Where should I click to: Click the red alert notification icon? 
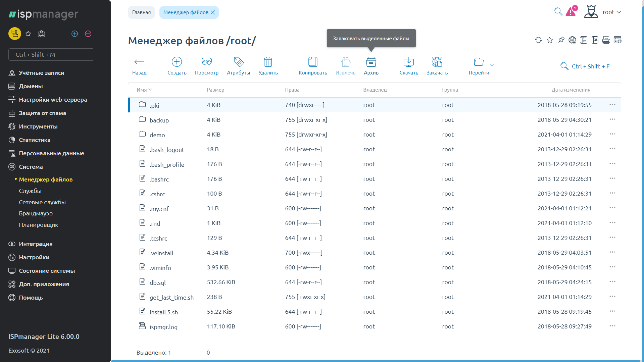[571, 12]
